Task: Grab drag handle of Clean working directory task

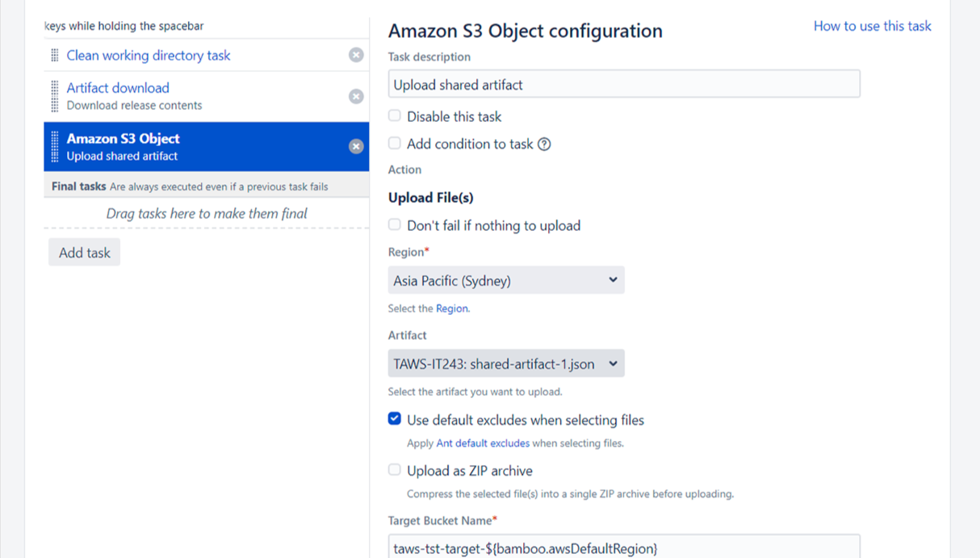Action: coord(55,55)
